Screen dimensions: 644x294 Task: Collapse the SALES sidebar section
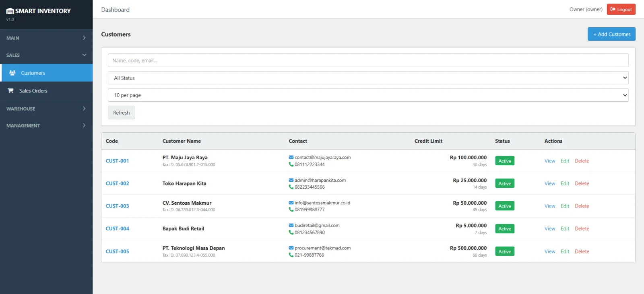[x=46, y=55]
